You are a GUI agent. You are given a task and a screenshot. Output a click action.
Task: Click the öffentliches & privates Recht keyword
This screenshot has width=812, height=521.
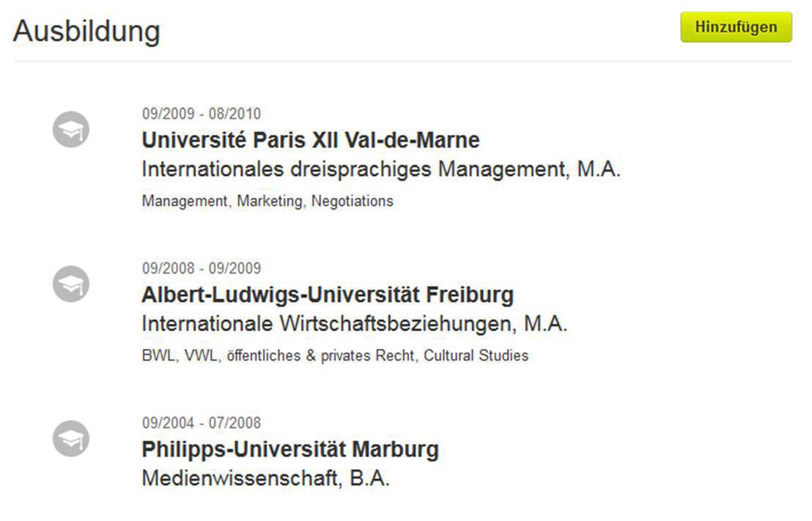pos(321,356)
